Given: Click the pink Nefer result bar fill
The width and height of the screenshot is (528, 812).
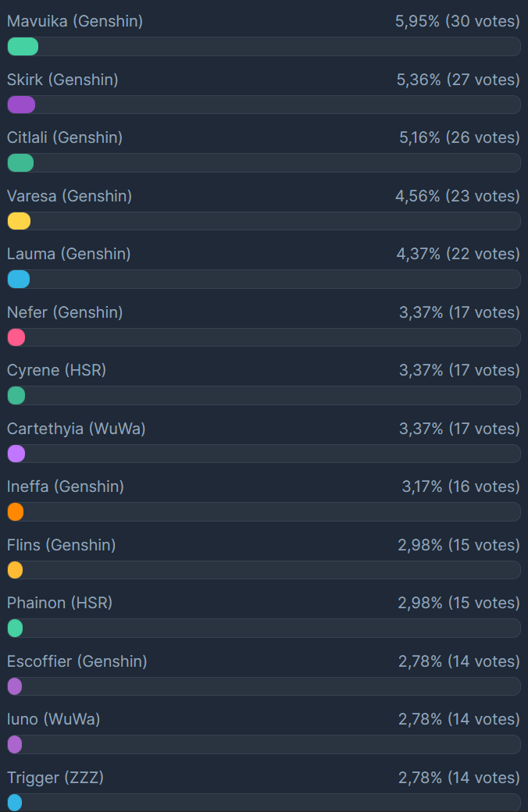Looking at the screenshot, I should (16, 337).
